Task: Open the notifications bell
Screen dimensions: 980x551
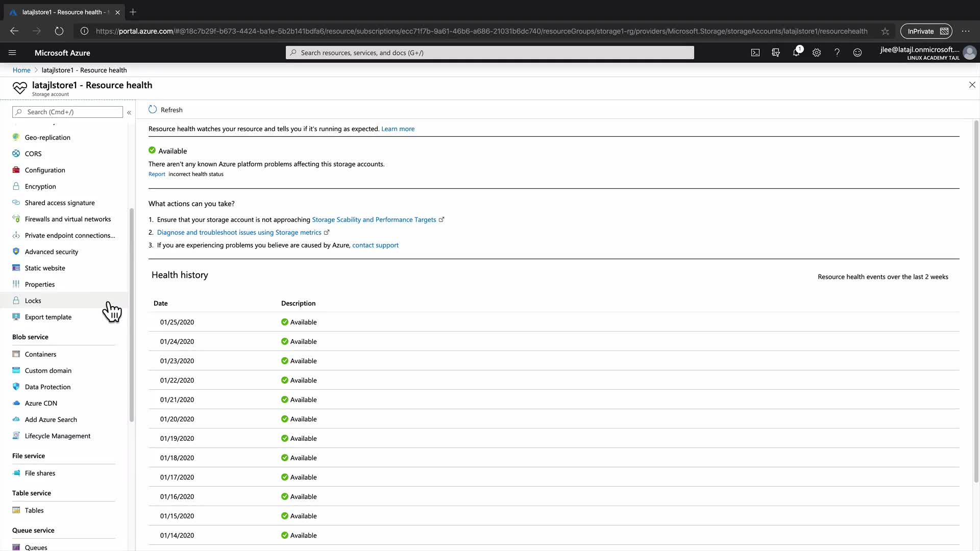Action: [x=796, y=53]
